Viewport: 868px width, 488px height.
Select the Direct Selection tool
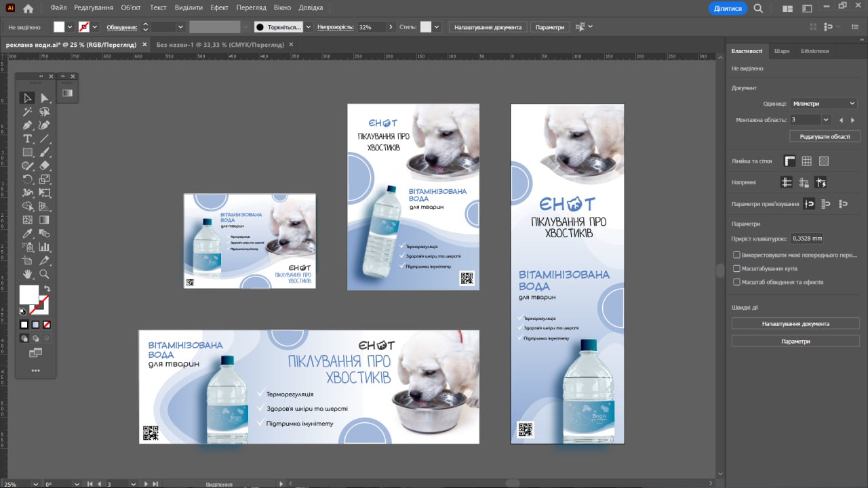tap(44, 98)
